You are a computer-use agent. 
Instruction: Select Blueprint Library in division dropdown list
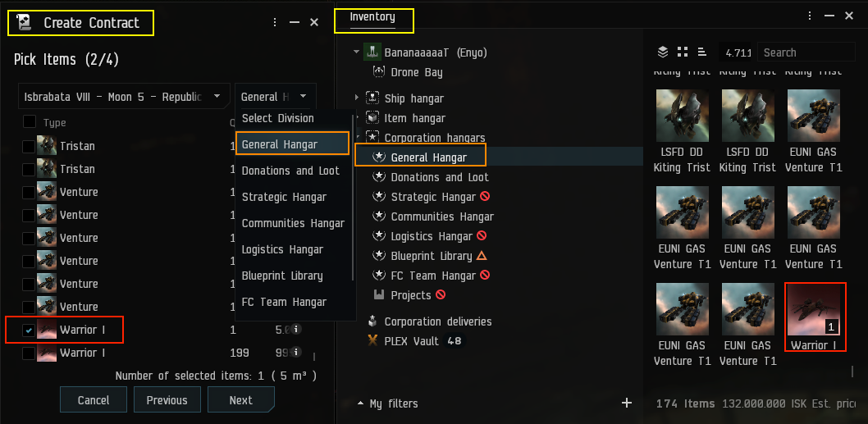[x=282, y=276]
